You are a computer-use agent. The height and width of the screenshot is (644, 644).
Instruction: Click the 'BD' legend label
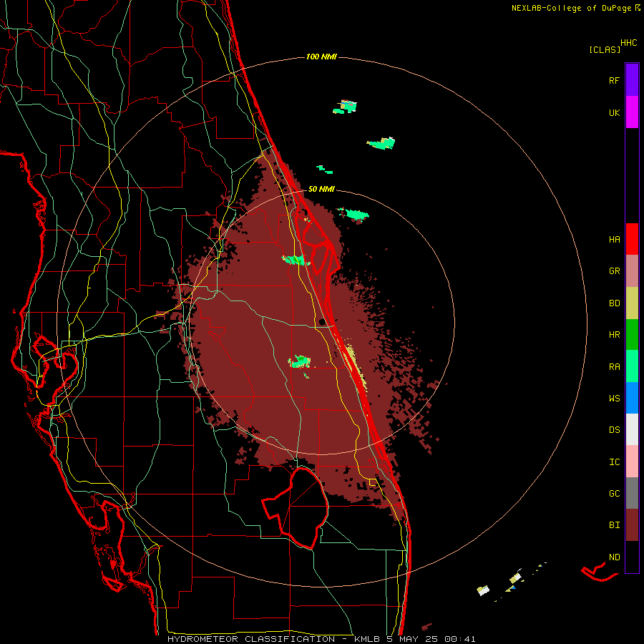click(x=614, y=303)
